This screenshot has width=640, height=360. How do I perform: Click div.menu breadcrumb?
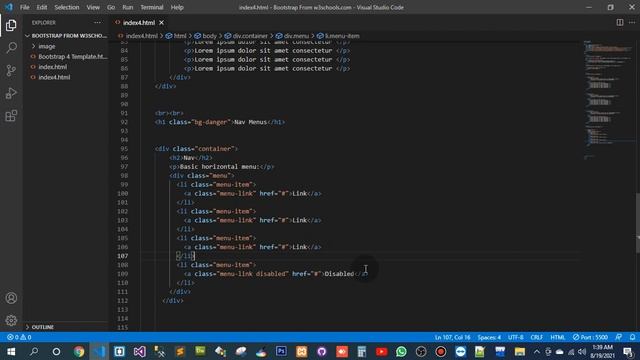coord(293,36)
